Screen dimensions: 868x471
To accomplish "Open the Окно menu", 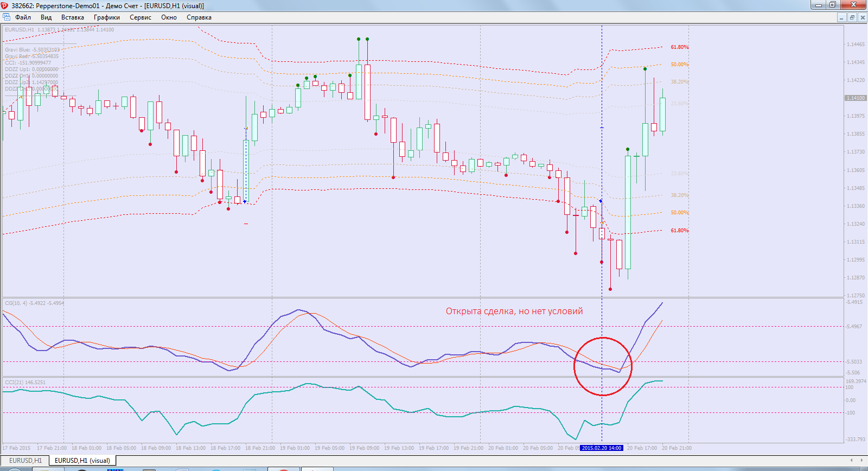I will pyautogui.click(x=169, y=17).
